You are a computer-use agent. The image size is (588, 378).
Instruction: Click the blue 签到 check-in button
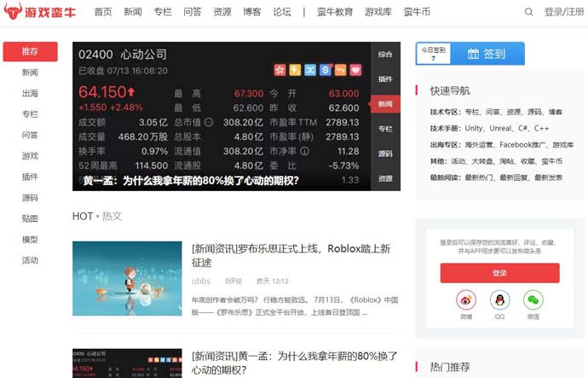pyautogui.click(x=487, y=54)
